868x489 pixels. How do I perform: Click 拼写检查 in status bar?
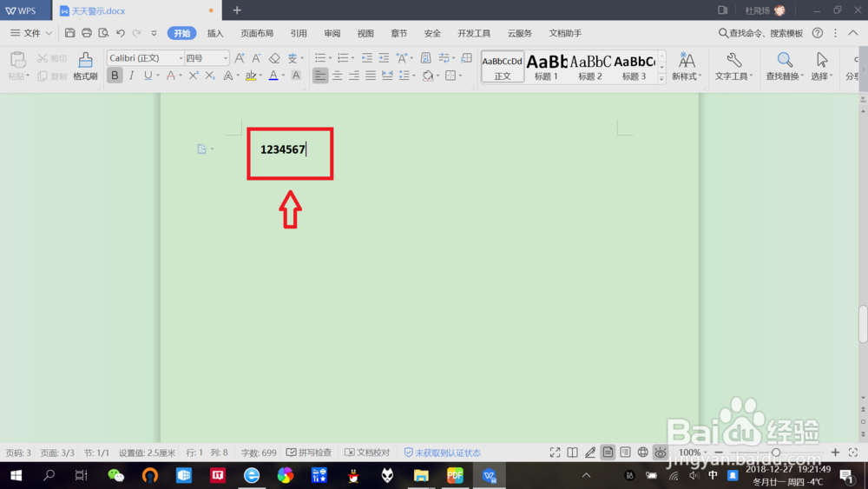point(309,453)
